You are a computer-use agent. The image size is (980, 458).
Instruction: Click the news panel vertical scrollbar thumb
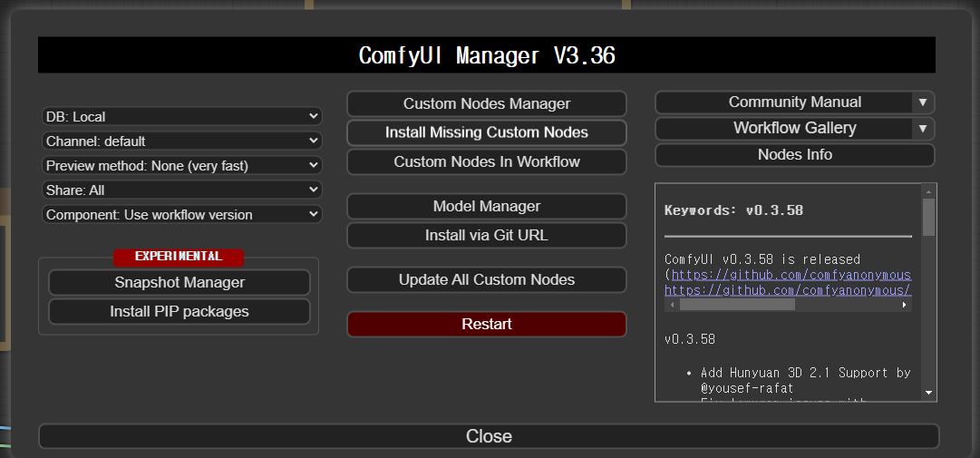(928, 217)
